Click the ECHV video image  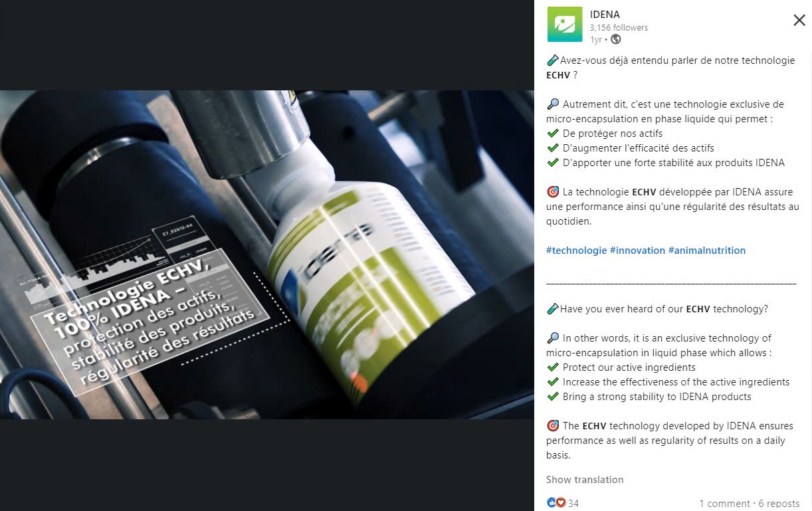pyautogui.click(x=267, y=255)
